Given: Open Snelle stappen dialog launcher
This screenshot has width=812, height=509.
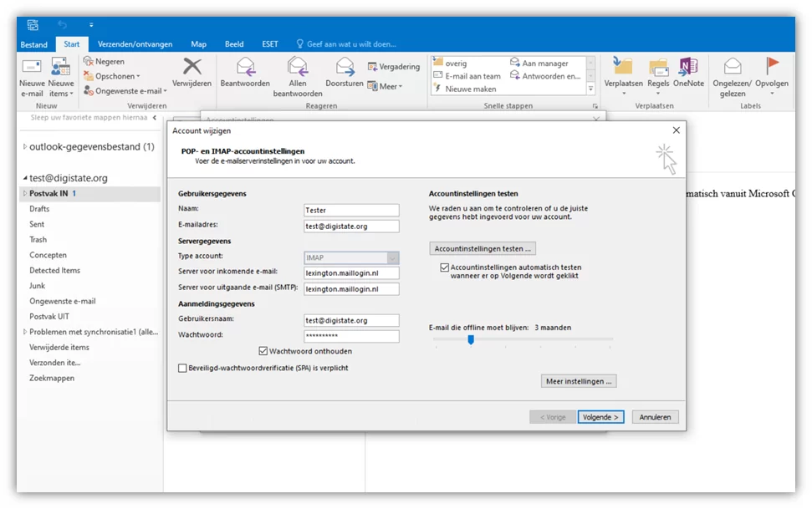Looking at the screenshot, I should tap(595, 106).
